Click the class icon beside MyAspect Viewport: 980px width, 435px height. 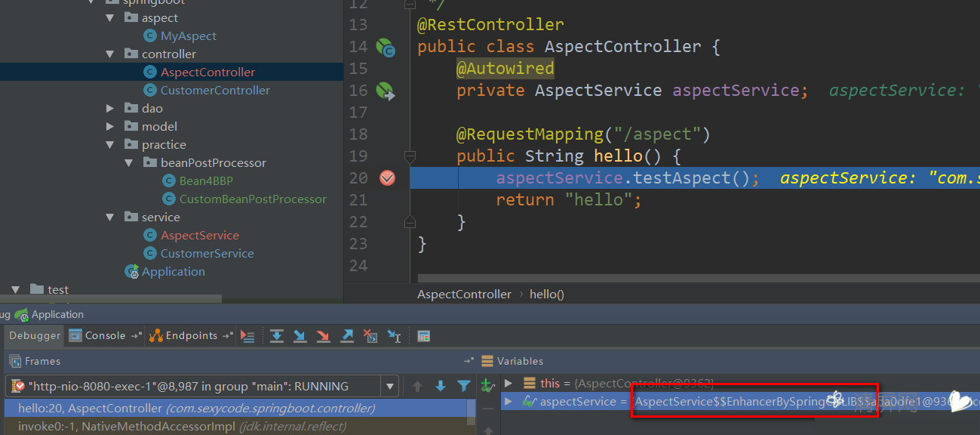coord(149,36)
